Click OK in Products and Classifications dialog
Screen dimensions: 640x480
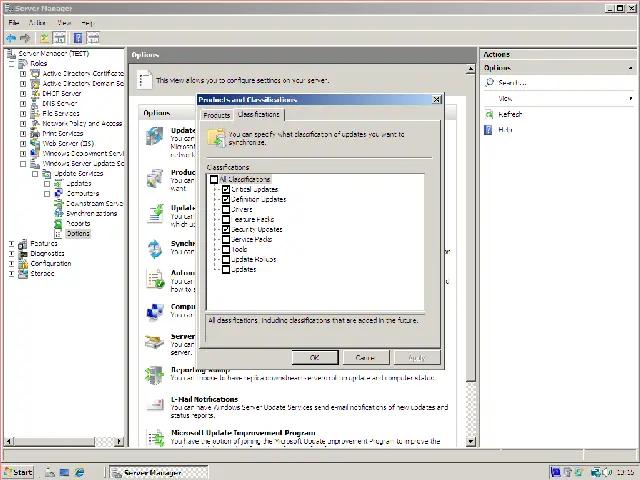click(x=315, y=358)
